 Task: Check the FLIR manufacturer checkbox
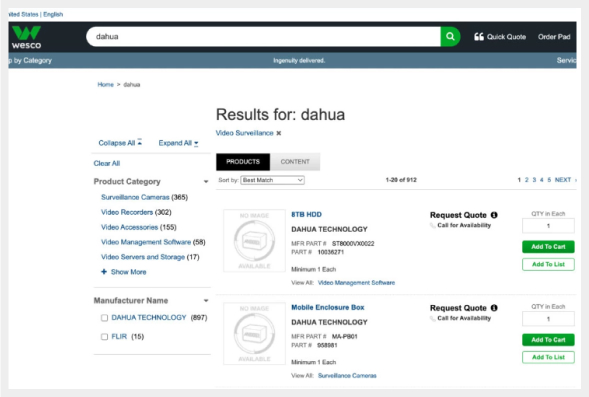tap(104, 337)
